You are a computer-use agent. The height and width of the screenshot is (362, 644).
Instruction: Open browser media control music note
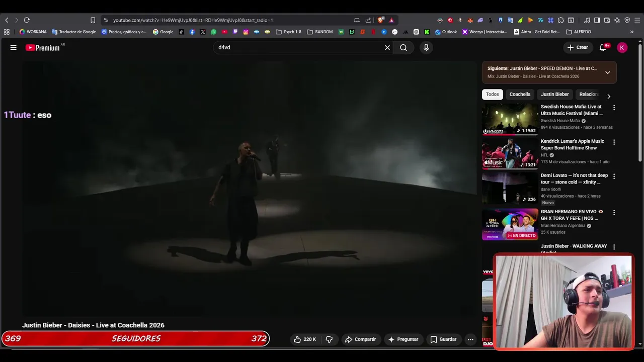[x=587, y=20]
